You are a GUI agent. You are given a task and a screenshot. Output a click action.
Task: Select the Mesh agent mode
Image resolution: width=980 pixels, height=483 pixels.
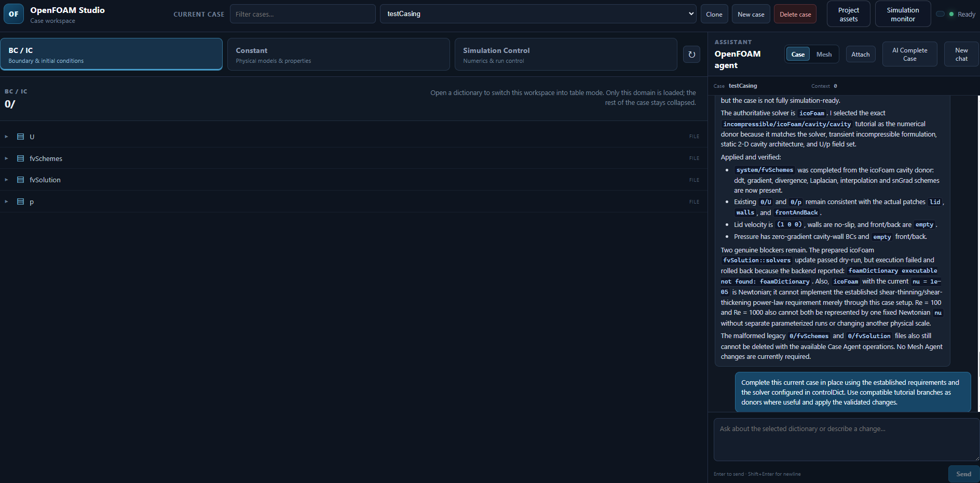824,54
